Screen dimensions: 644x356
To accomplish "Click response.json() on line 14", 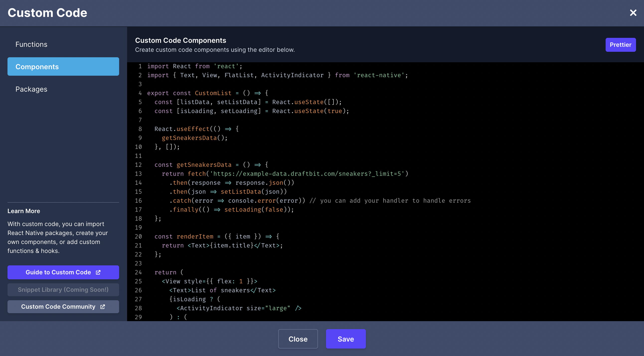I will coord(265,183).
